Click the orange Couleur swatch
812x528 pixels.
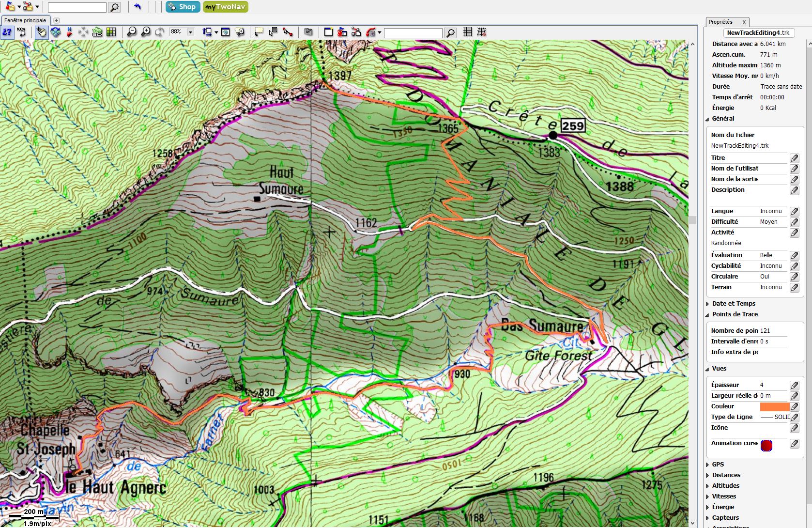[x=774, y=406]
